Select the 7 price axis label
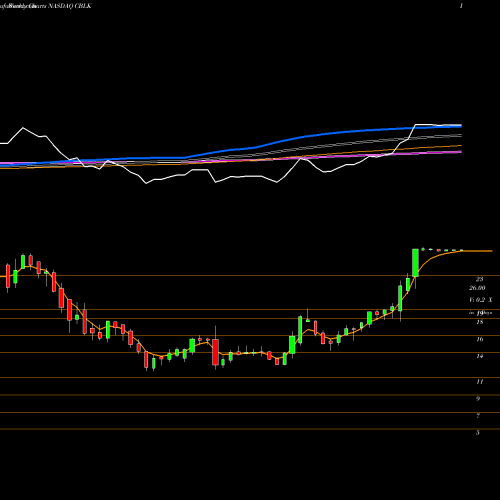This screenshot has height=500, width=500. coord(478,416)
